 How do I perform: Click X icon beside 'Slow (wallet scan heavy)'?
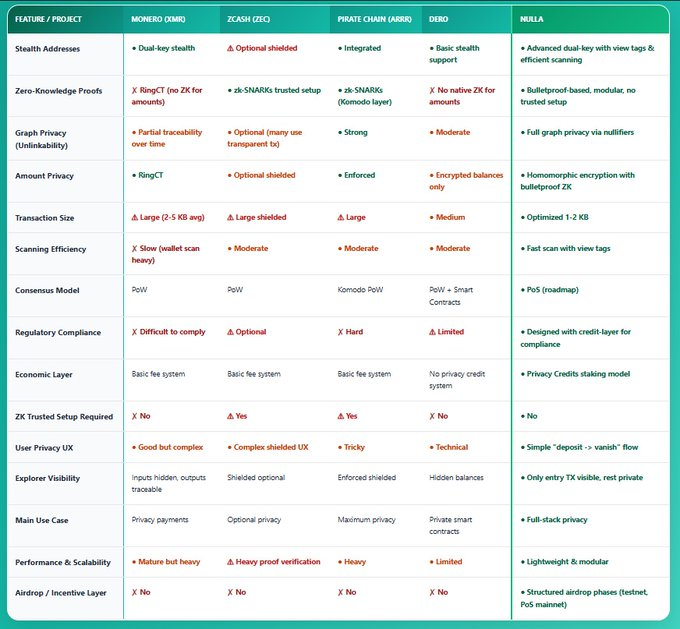(x=134, y=249)
